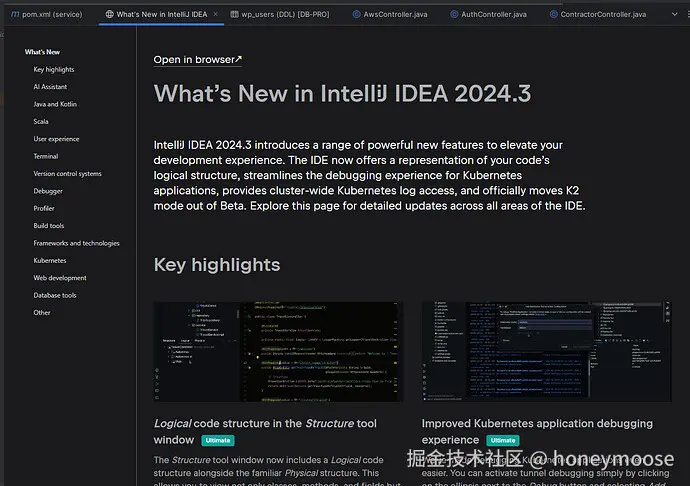Click Improved Kubernetes application debugging title
The width and height of the screenshot is (690, 486).
tap(537, 431)
